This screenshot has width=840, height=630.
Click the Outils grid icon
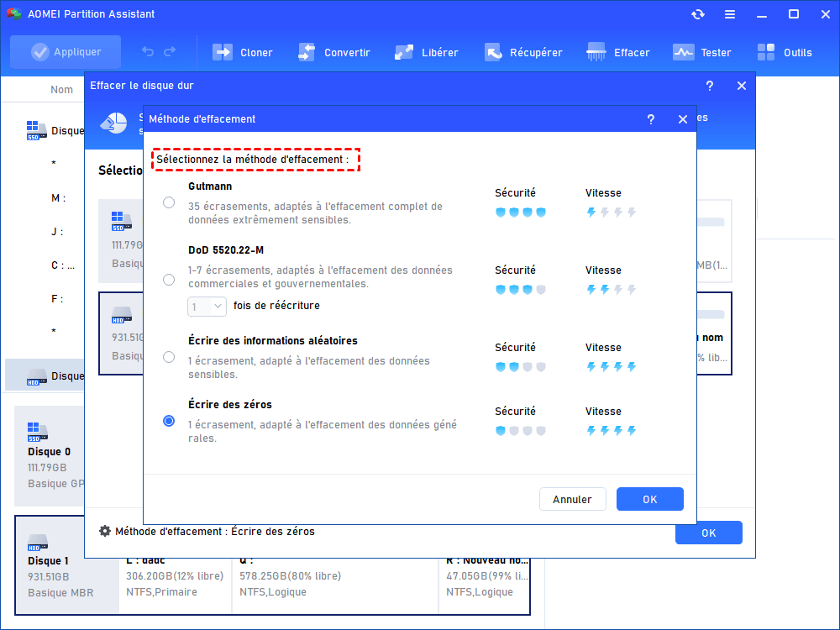766,52
